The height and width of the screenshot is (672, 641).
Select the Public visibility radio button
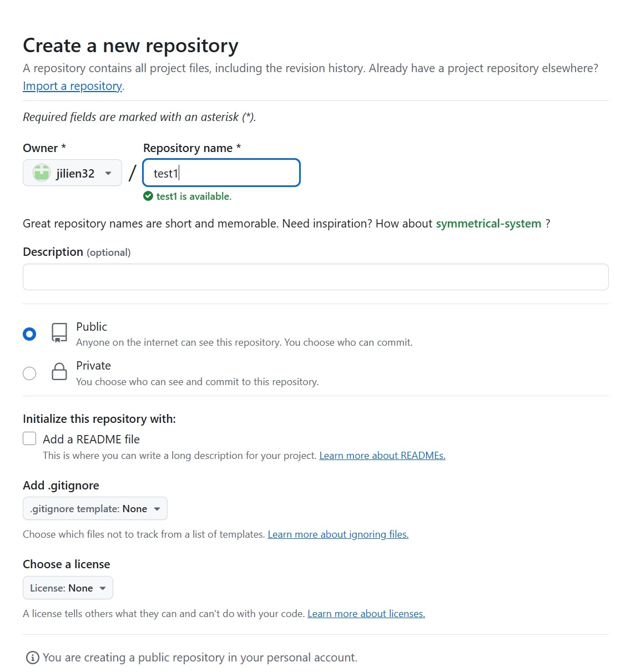29,334
